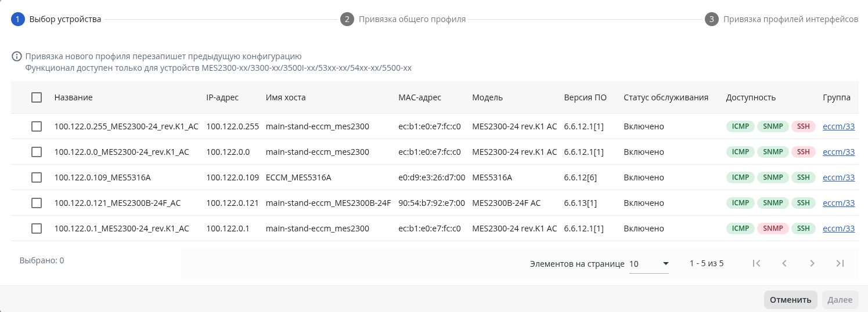Click the Далее button
This screenshot has height=312, width=868.
[840, 300]
